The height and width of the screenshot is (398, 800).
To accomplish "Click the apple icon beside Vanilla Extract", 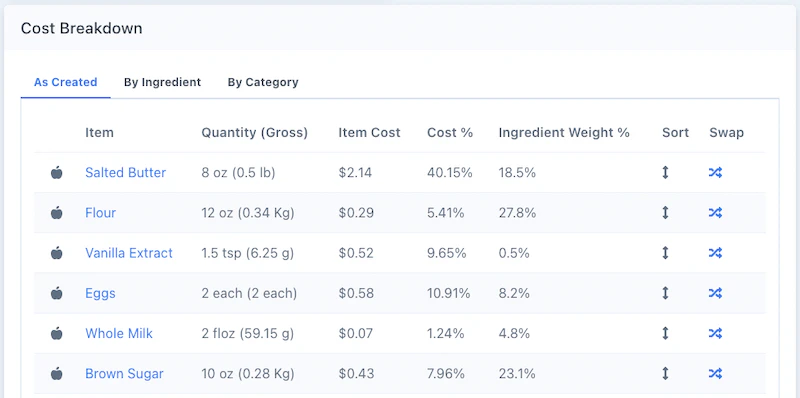I will (x=57, y=253).
